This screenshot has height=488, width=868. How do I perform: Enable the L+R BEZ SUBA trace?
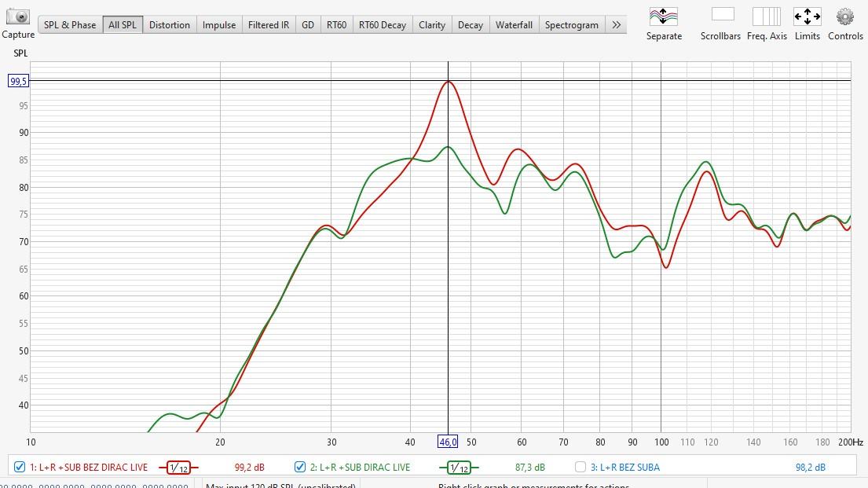point(580,467)
